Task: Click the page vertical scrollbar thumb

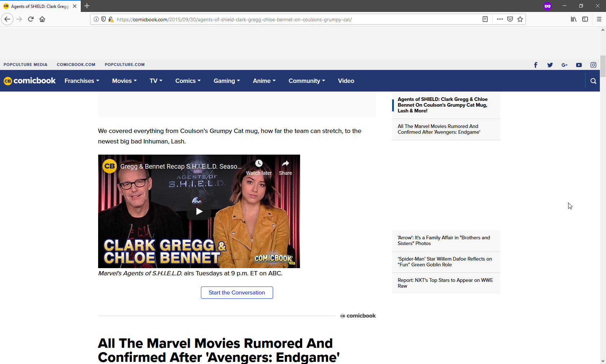Action: point(603,66)
